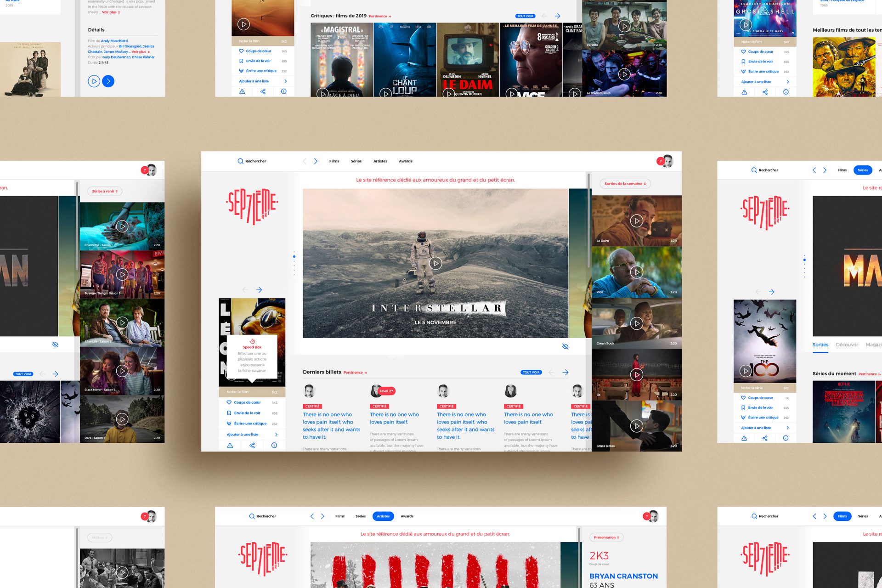This screenshot has width=882, height=588.
Task: Toggle the hidden eye icon on banner
Action: [x=565, y=346]
